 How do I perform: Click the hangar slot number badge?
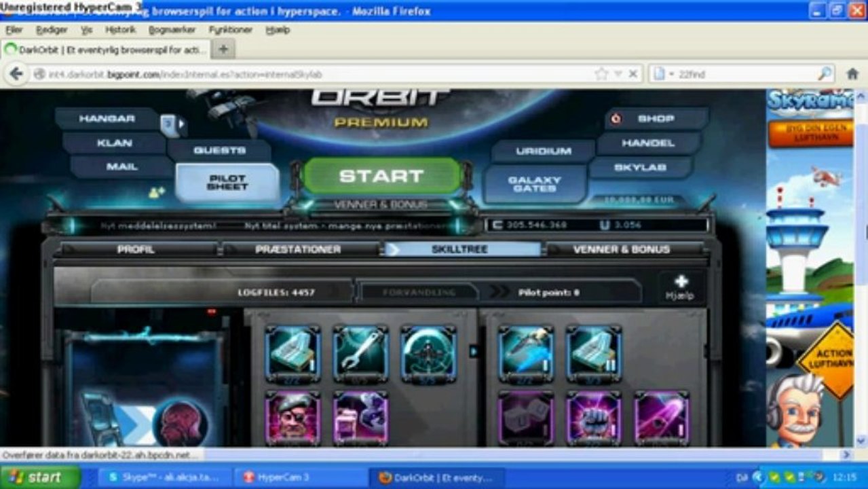168,124
